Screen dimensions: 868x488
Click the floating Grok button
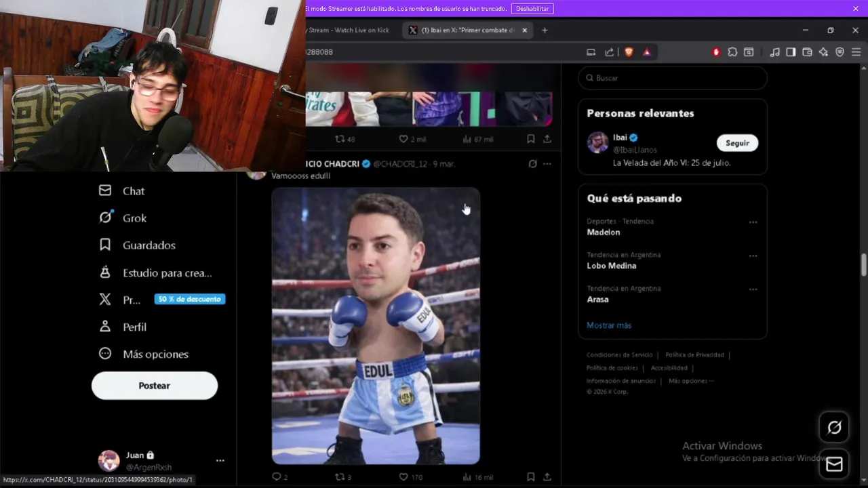[834, 428]
